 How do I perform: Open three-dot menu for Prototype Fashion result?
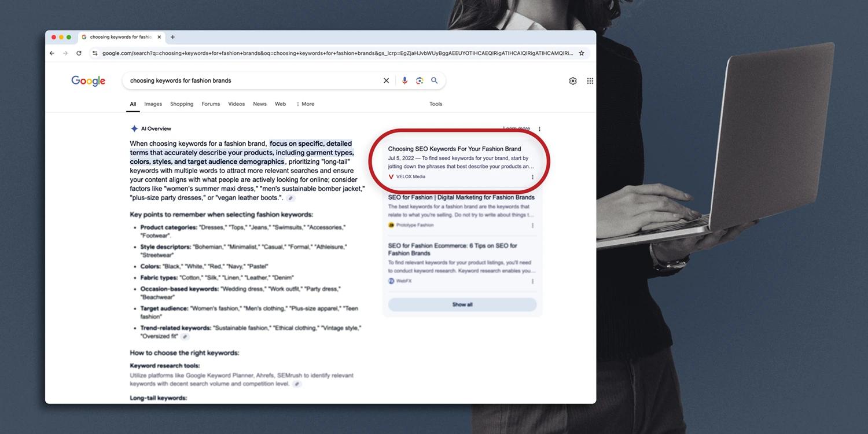click(x=532, y=226)
